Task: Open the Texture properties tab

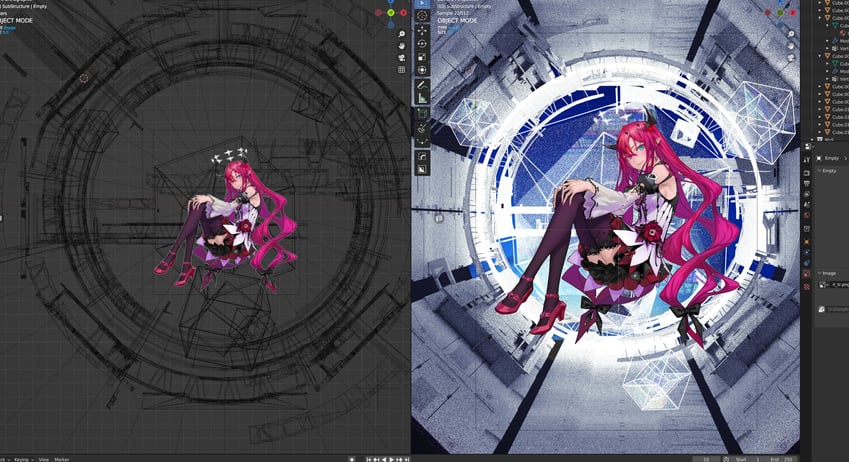Action: coord(807,287)
